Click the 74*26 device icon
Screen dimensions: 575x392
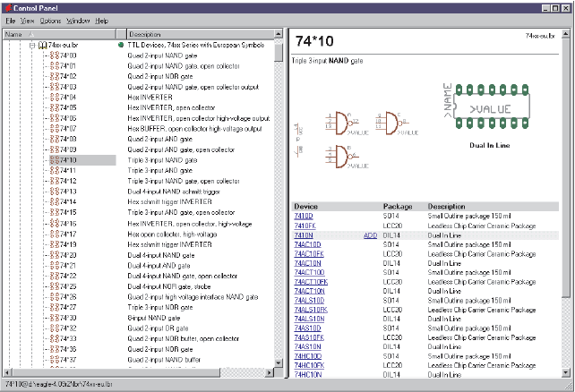coord(55,297)
